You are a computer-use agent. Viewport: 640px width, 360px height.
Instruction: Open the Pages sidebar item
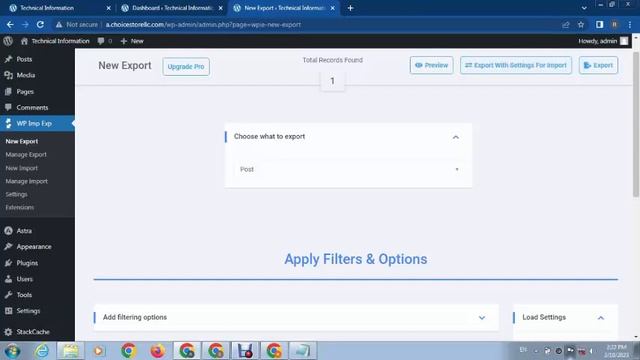25,91
